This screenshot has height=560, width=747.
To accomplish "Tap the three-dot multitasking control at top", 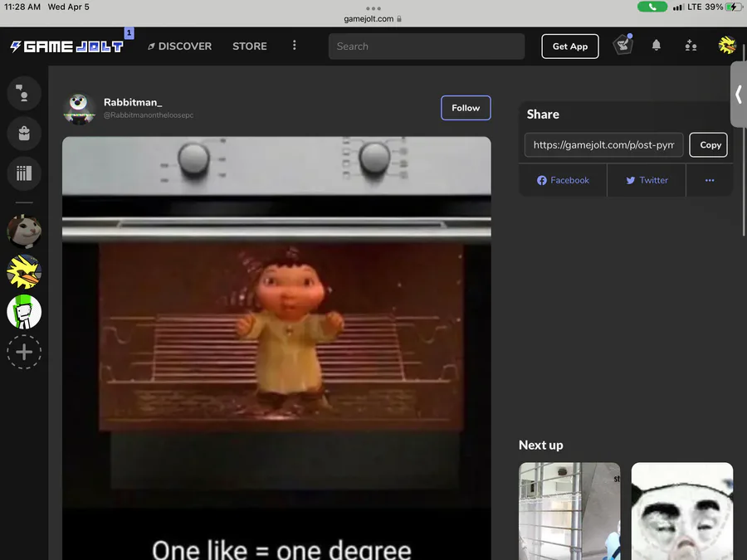I will point(373,8).
